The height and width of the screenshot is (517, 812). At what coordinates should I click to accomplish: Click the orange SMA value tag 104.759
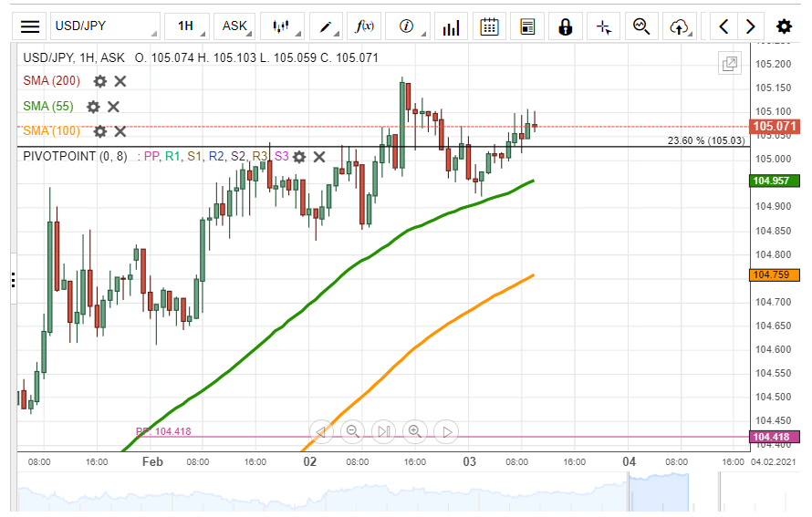pyautogui.click(x=775, y=274)
